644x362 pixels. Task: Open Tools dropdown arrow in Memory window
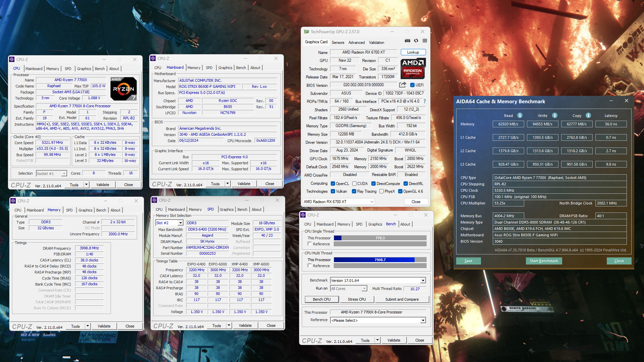coord(88,326)
